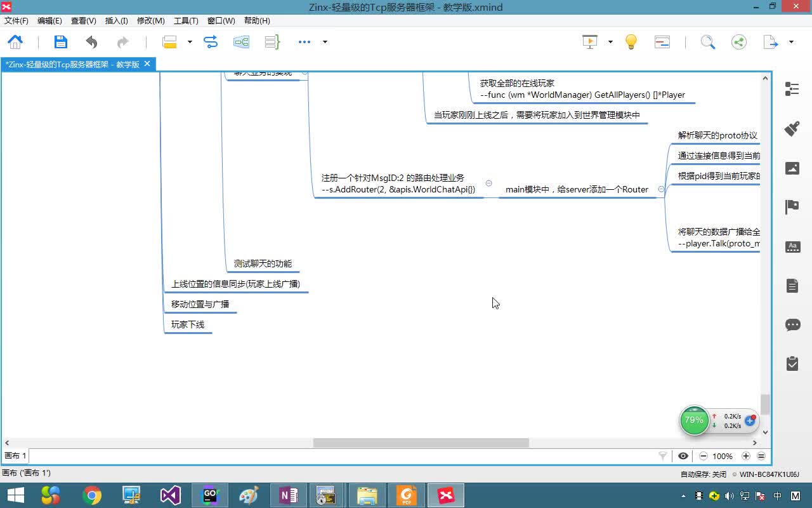The width and height of the screenshot is (812, 508).
Task: Select the main模块中 Router topic
Action: [577, 189]
